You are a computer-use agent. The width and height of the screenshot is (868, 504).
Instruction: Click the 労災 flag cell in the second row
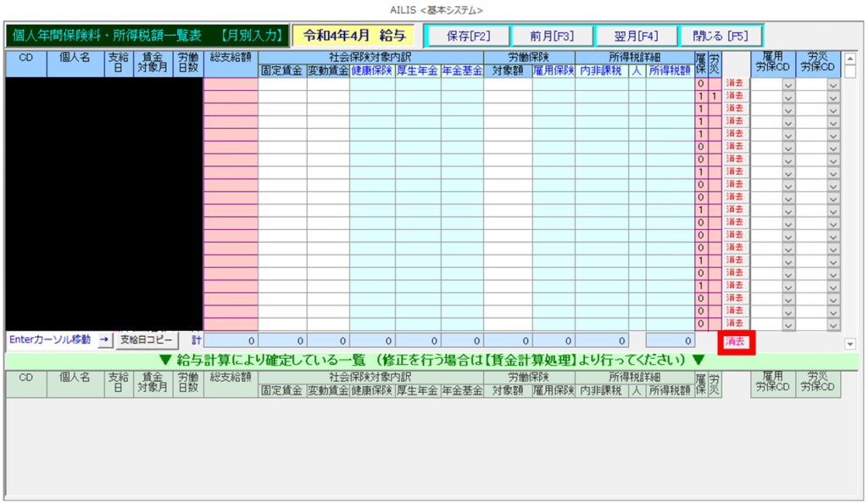[715, 97]
